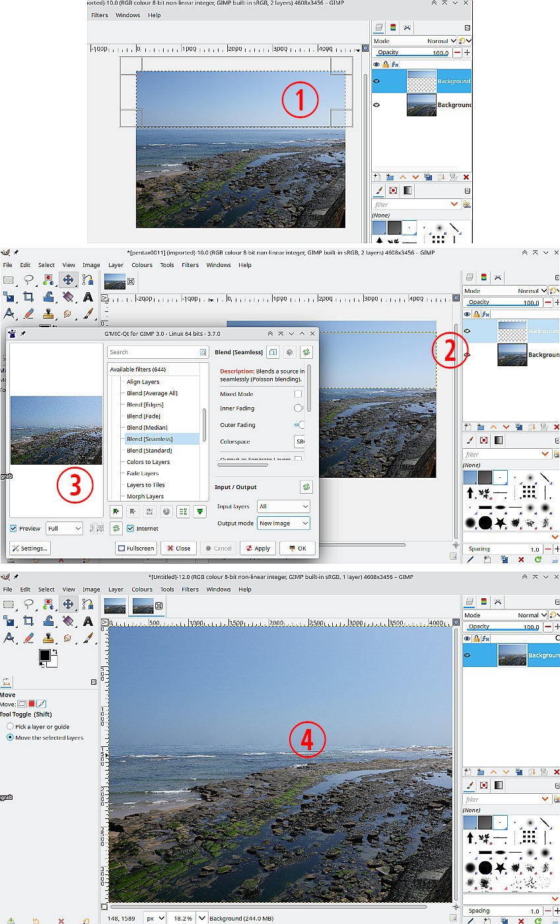560x924 pixels.
Task: Click the Apply button in G'MIC
Action: coord(258,548)
